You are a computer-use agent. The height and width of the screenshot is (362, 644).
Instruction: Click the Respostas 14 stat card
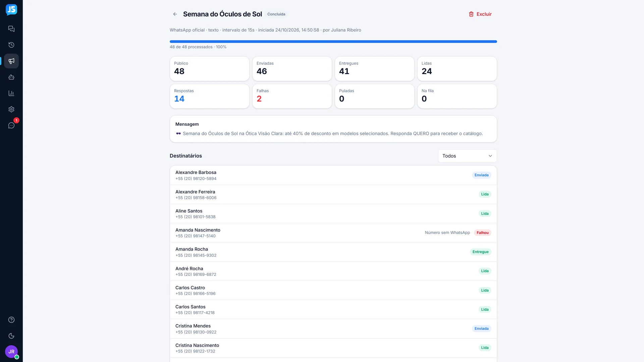click(x=210, y=96)
